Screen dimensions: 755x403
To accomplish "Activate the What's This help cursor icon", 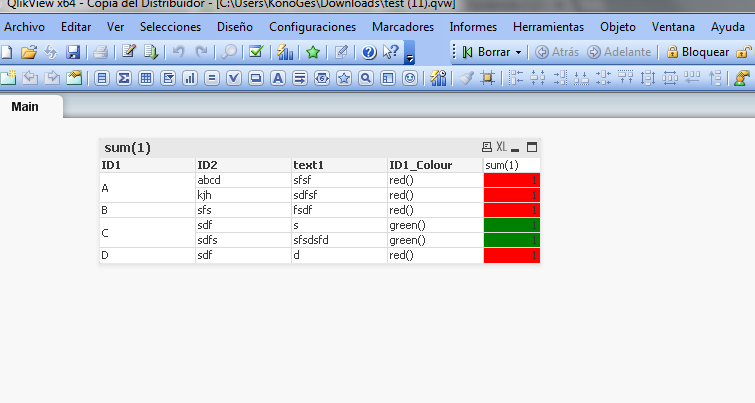I will tap(391, 52).
